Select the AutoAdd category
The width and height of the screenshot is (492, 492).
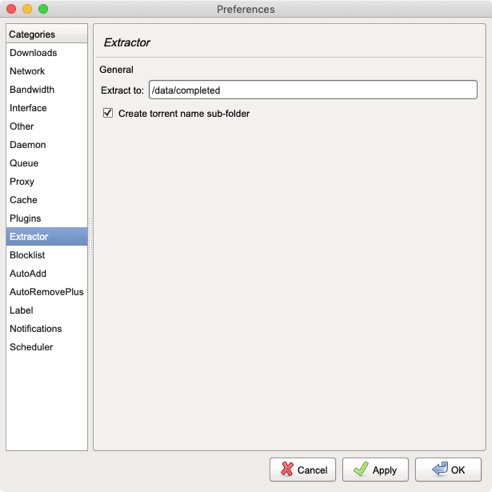47,274
